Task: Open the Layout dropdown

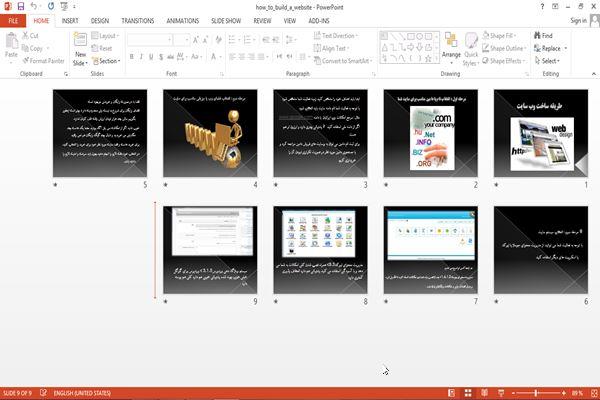Action: point(106,36)
